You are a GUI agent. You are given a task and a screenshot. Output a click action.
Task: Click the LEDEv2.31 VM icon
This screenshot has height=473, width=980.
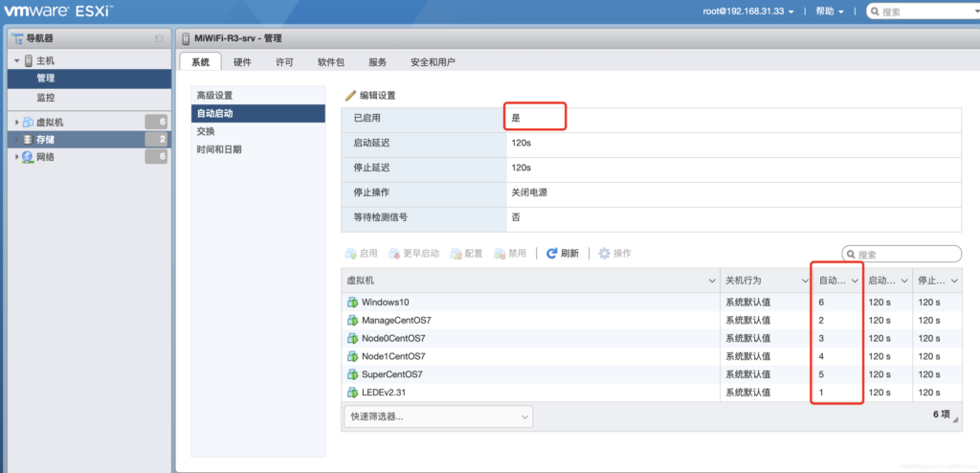click(x=352, y=394)
